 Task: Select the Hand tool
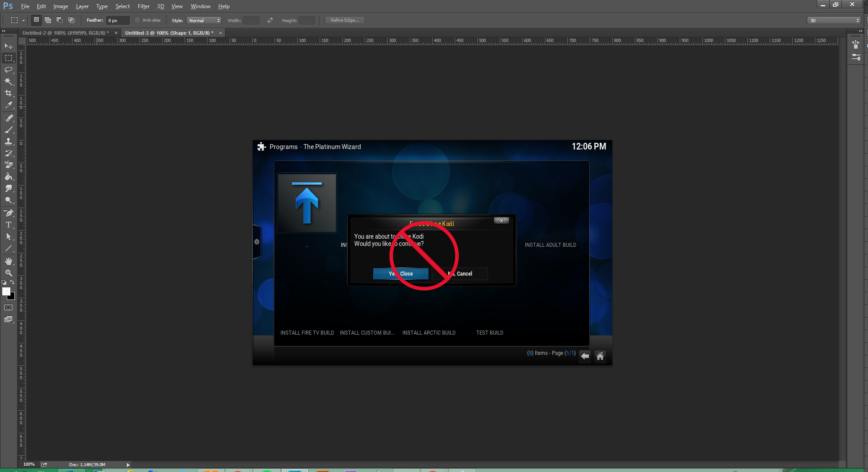click(x=9, y=261)
